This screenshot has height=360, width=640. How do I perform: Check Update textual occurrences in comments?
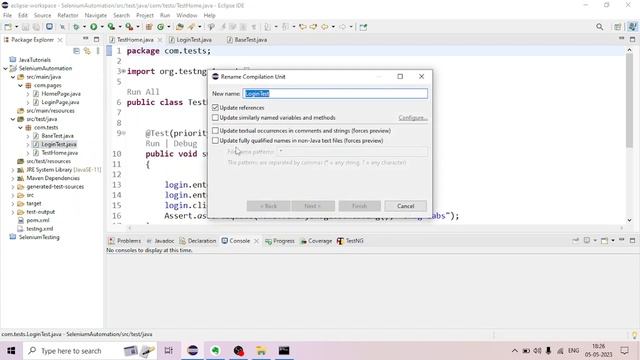215,131
